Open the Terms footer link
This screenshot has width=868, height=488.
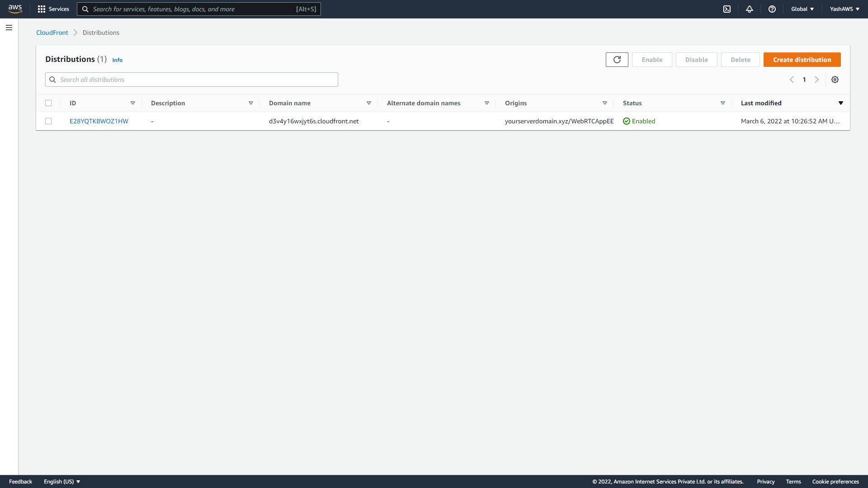pyautogui.click(x=793, y=482)
